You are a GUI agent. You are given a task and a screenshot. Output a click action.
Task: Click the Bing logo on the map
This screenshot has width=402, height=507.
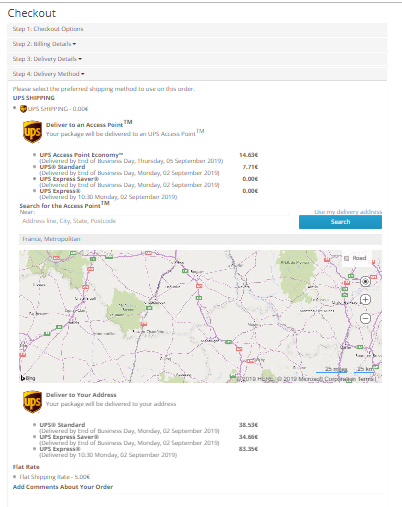pyautogui.click(x=28, y=378)
